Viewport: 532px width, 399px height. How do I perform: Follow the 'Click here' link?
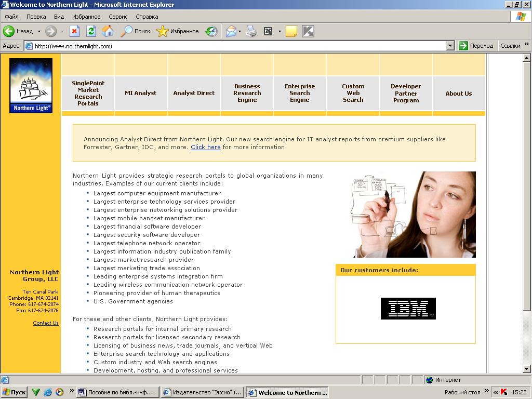(x=206, y=147)
